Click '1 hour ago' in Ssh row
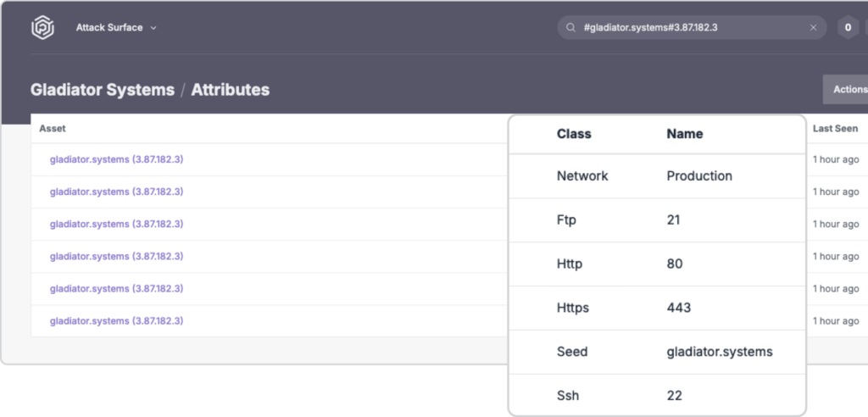The image size is (868, 417). pyautogui.click(x=836, y=320)
